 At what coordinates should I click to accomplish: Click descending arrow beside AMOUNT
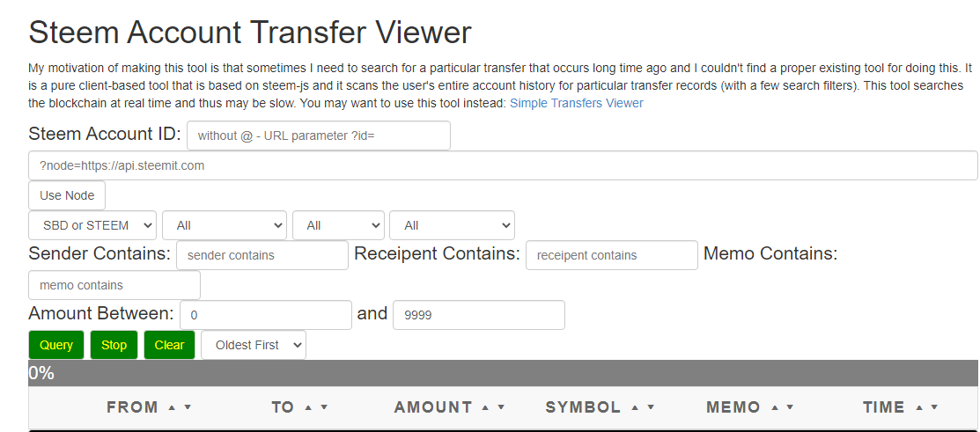click(501, 407)
